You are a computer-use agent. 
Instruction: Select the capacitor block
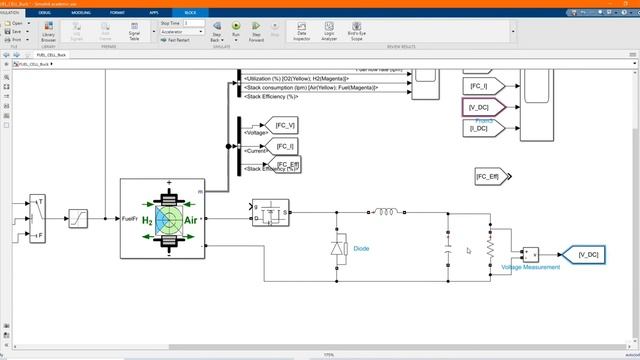(448, 248)
